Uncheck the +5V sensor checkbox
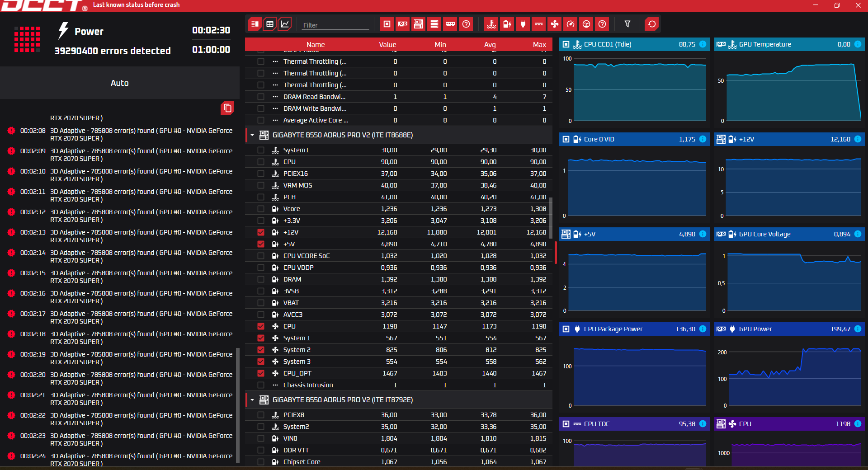The height and width of the screenshot is (470, 868). (x=261, y=244)
